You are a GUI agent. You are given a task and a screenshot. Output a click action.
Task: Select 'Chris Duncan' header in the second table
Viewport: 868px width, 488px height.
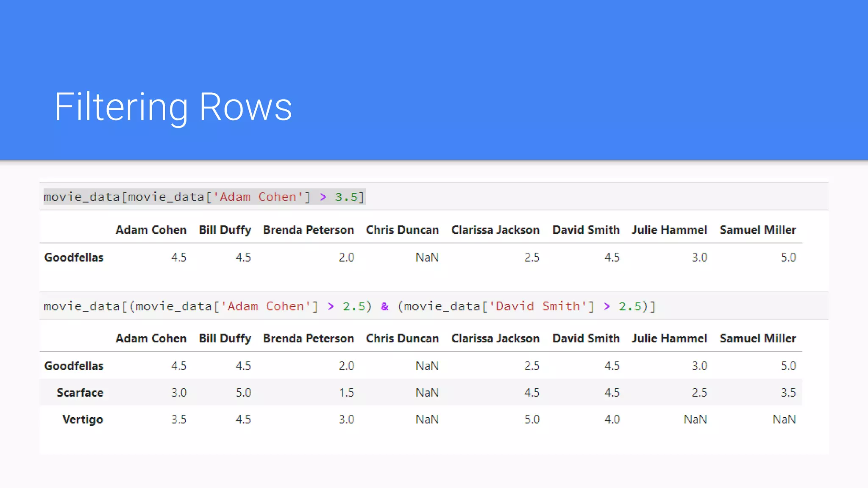(402, 338)
